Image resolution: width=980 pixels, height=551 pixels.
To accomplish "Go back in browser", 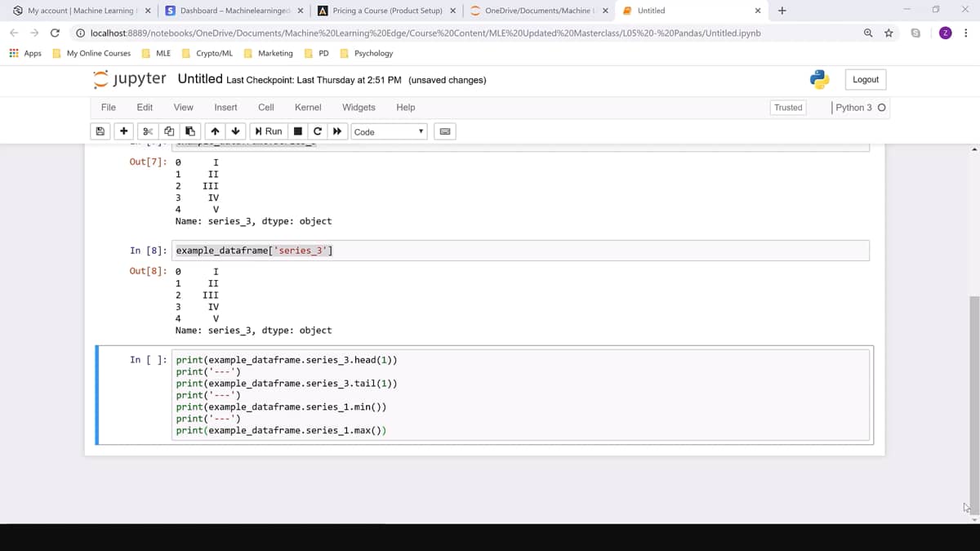I will pyautogui.click(x=14, y=33).
